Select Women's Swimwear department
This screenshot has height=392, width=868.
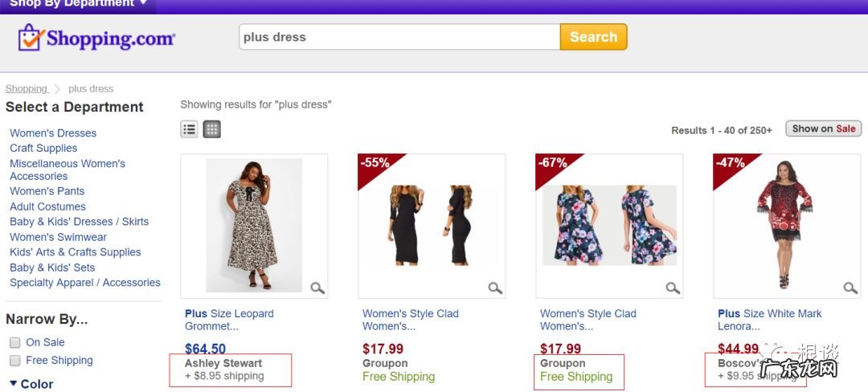click(x=58, y=237)
